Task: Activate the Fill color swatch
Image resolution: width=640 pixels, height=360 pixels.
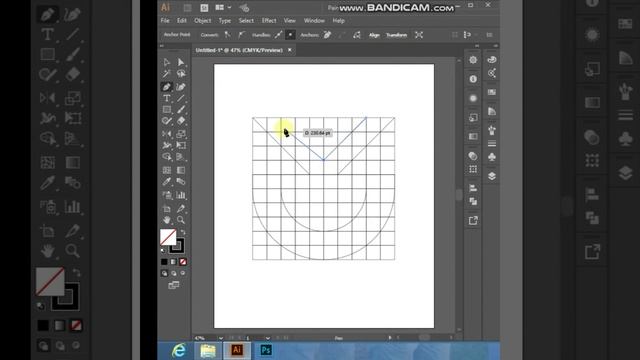Action: pos(167,237)
